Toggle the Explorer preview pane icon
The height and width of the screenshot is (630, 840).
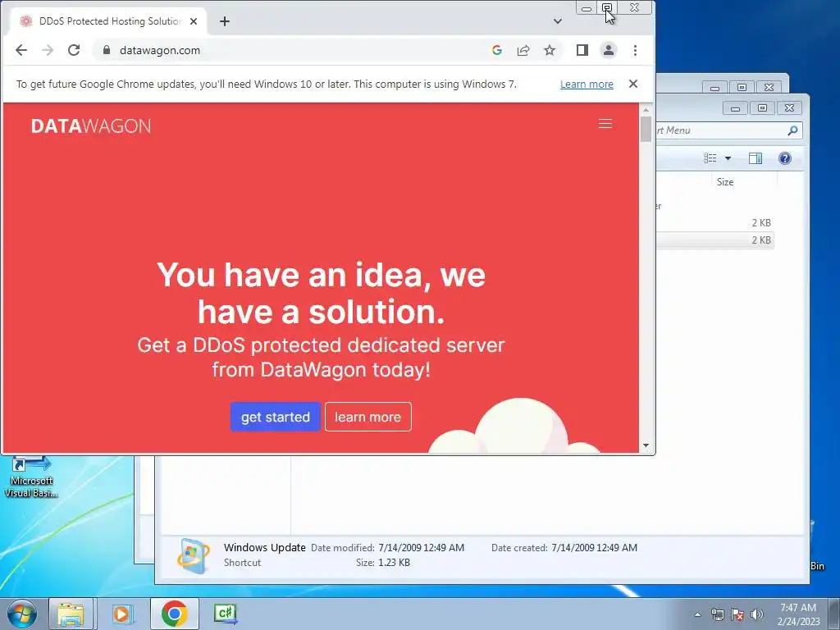coord(756,158)
